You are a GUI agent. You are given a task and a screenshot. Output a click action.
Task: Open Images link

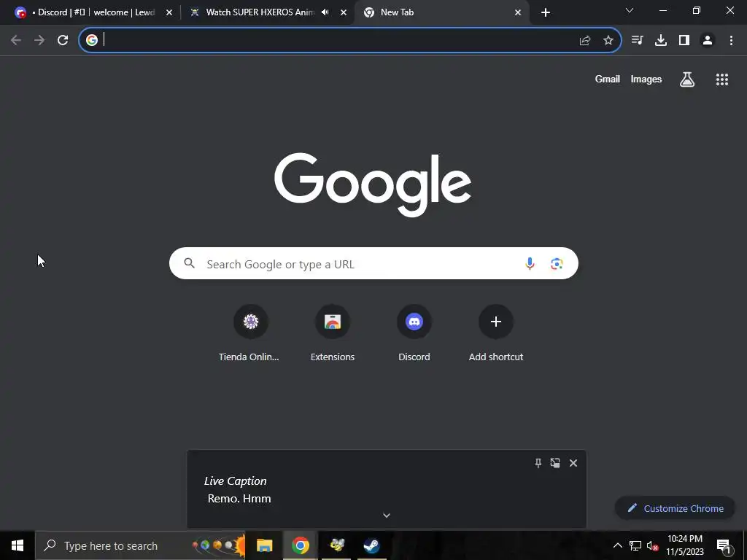pos(646,79)
